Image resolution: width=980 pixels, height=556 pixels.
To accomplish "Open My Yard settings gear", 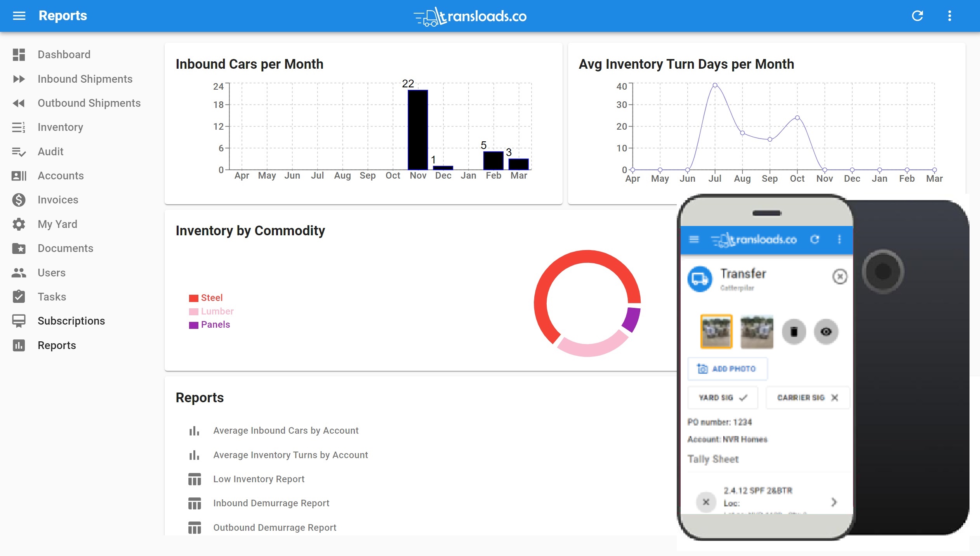I will tap(19, 224).
